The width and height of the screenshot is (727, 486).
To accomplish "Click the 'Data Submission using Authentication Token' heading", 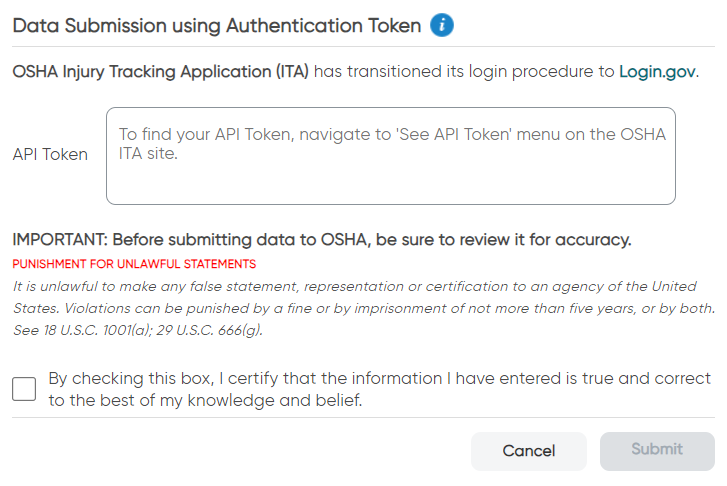I will point(217,26).
